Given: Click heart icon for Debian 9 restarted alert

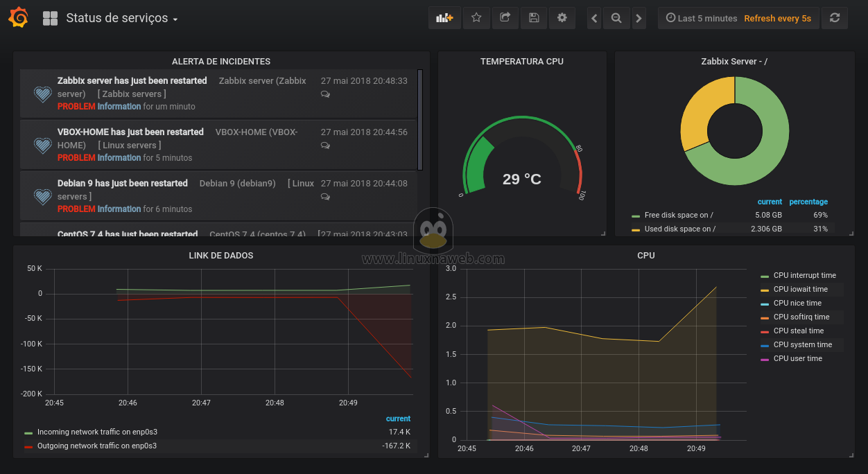Looking at the screenshot, I should 43,196.
